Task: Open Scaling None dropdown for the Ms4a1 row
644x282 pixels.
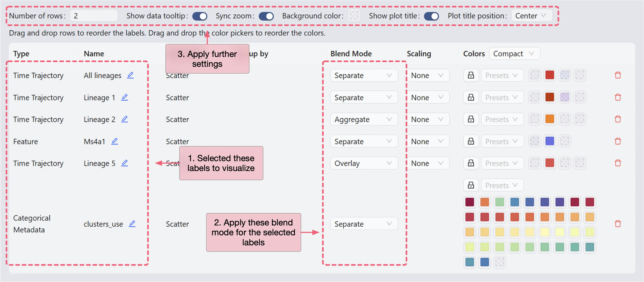Action: click(428, 141)
